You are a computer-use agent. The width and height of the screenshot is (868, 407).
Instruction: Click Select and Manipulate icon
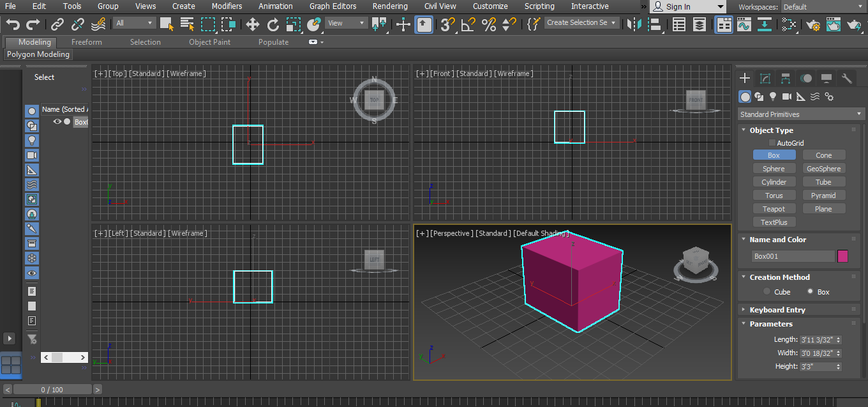point(403,25)
